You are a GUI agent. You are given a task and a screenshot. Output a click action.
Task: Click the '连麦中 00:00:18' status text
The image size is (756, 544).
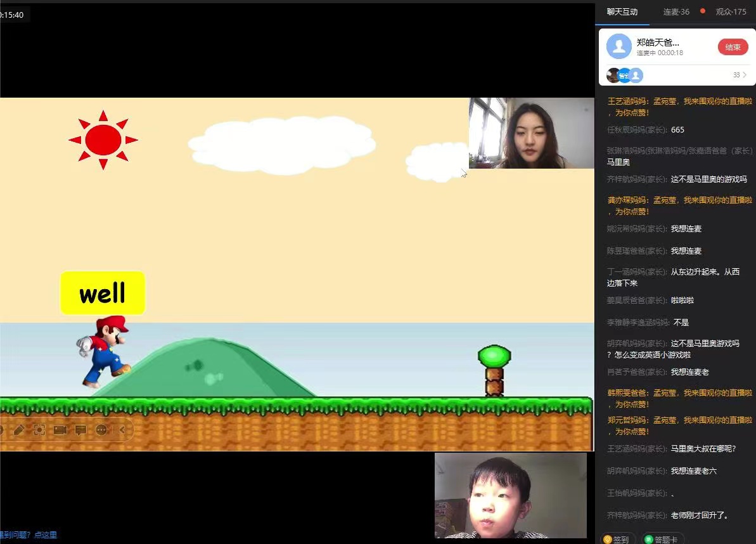660,53
